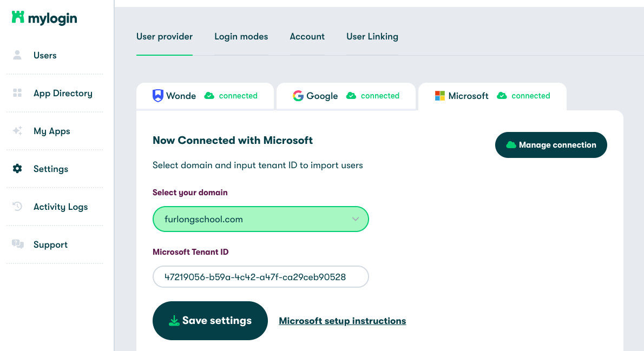
Task: Click the Settings gear icon
Action: pyautogui.click(x=17, y=169)
